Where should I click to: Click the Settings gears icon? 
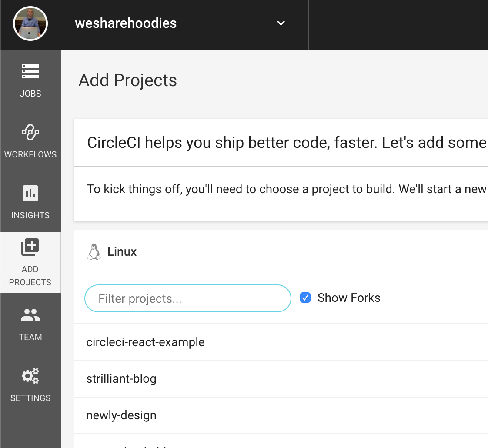coord(30,376)
